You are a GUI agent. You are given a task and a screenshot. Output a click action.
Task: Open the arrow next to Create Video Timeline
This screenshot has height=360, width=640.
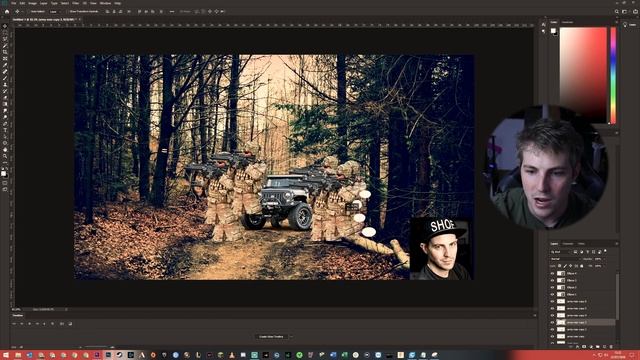pos(291,337)
